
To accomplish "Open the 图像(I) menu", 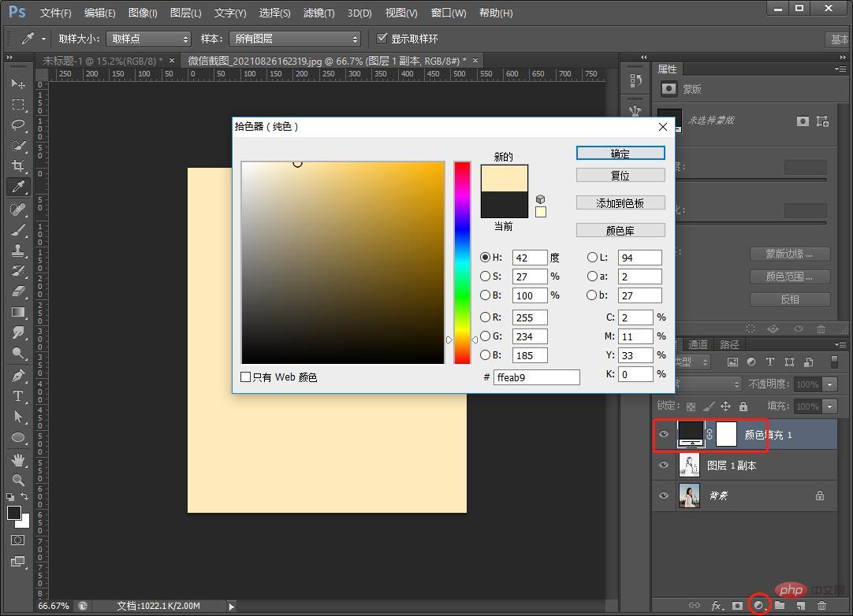I will (143, 13).
